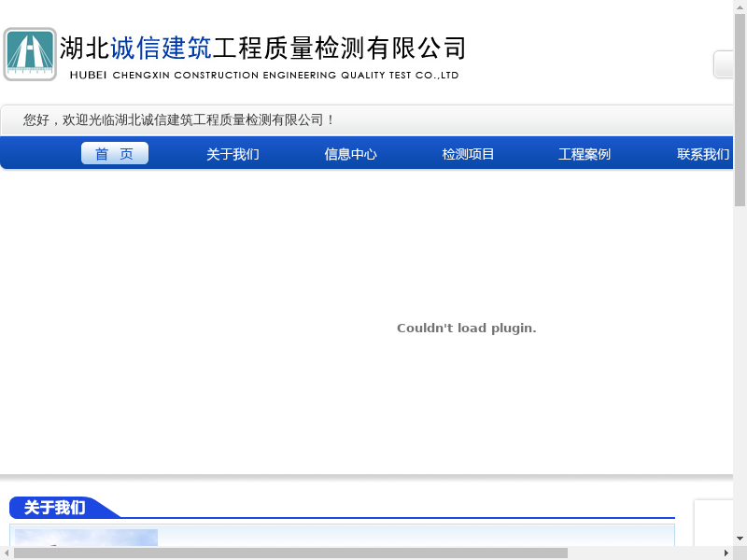Screen dimensions: 747x560
Task: Click the English company name subtitle
Action: coord(264,76)
